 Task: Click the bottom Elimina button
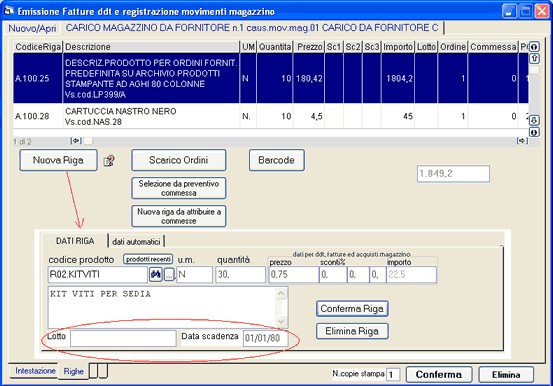click(x=506, y=374)
